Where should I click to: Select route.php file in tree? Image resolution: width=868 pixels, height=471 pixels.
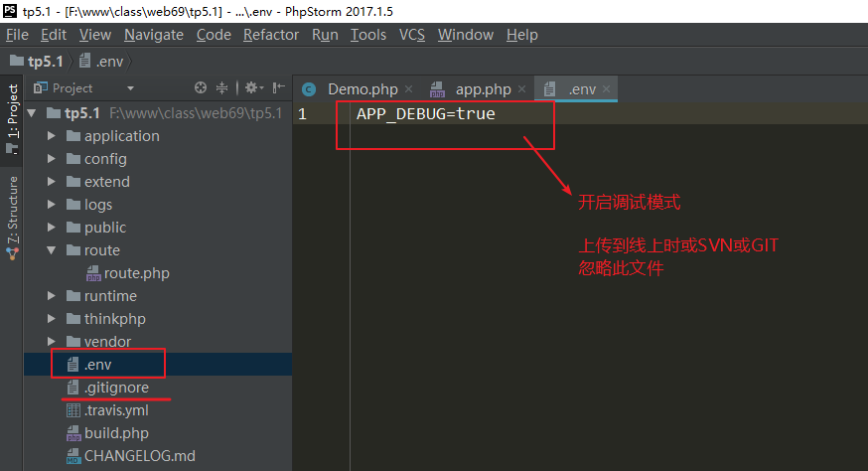(128, 273)
